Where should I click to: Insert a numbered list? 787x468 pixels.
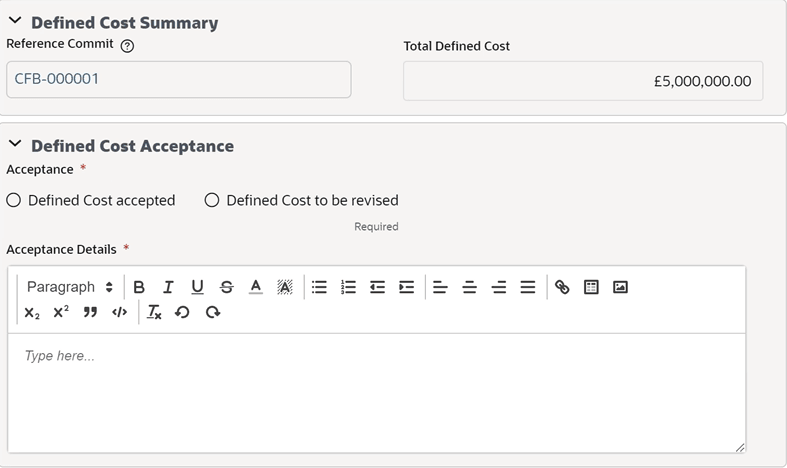[348, 287]
